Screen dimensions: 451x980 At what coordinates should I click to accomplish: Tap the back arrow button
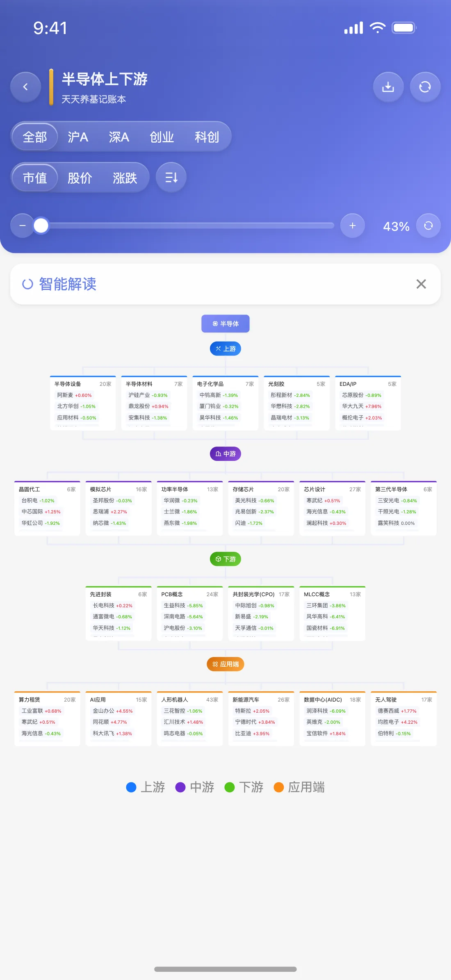point(25,87)
